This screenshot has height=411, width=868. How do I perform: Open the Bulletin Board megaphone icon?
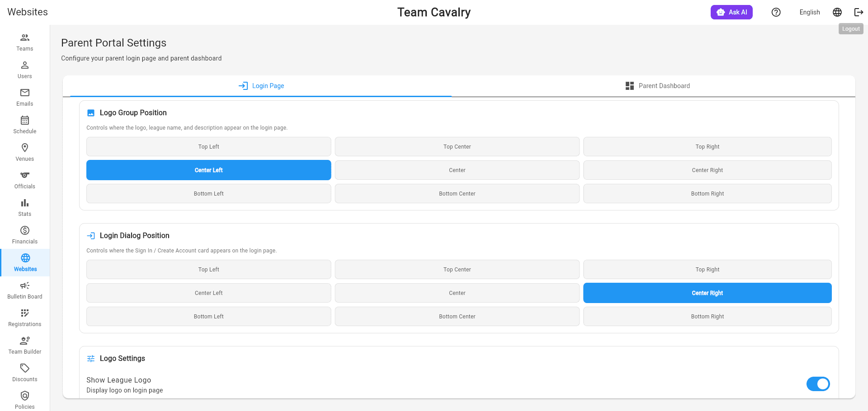tap(25, 285)
